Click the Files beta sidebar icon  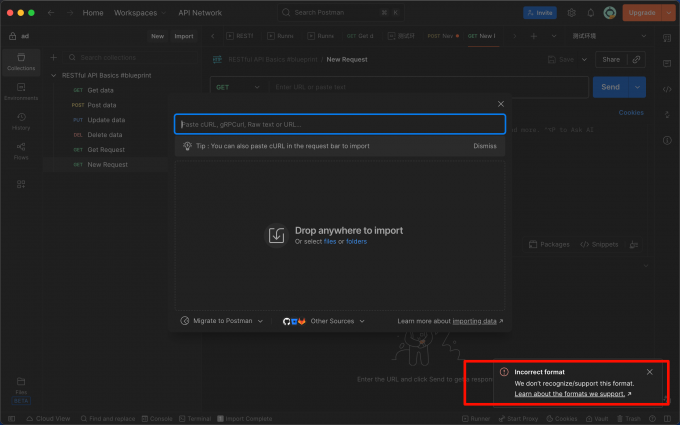coord(21,390)
